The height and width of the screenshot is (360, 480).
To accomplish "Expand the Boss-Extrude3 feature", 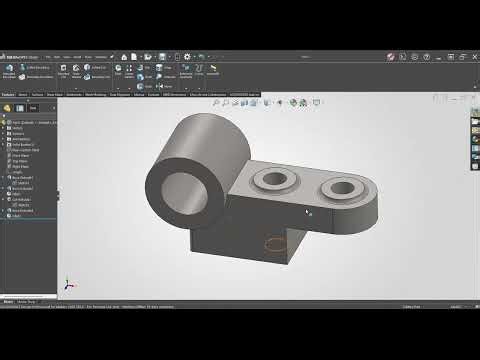I will coord(3,210).
